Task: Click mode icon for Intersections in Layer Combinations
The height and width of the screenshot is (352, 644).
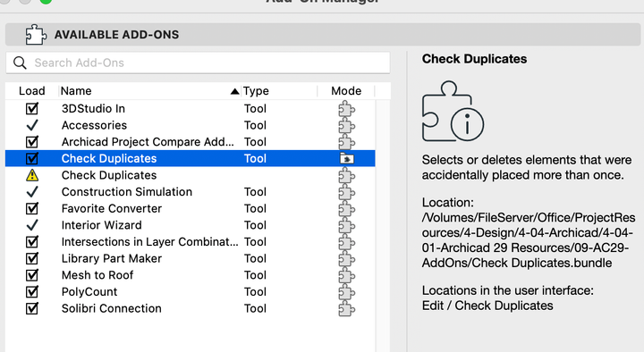Action: pos(347,242)
